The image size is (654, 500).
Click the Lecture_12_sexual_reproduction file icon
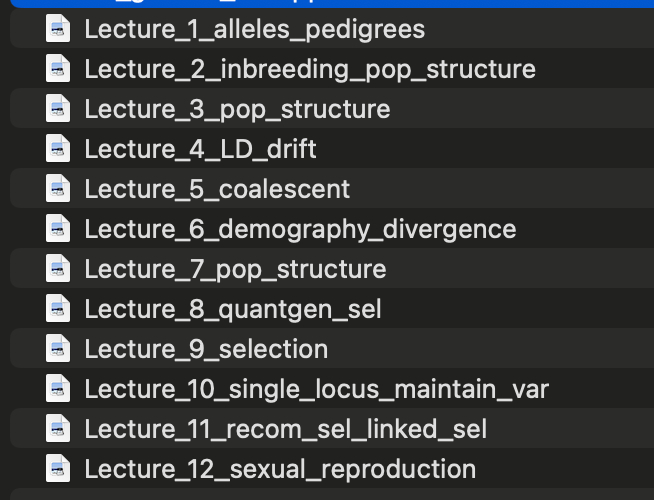pyautogui.click(x=59, y=468)
